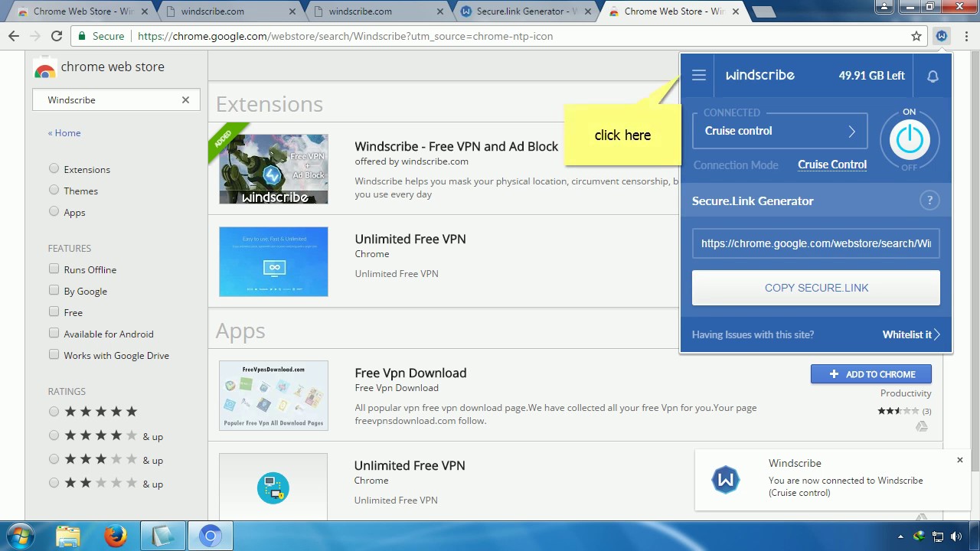Screen dimensions: 980x551
Task: Open a new browser tab
Action: pyautogui.click(x=763, y=12)
